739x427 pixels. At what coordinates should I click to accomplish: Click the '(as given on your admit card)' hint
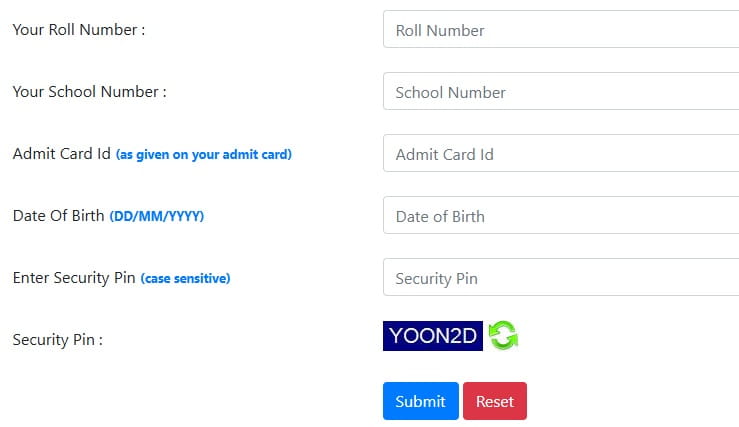[x=204, y=155]
